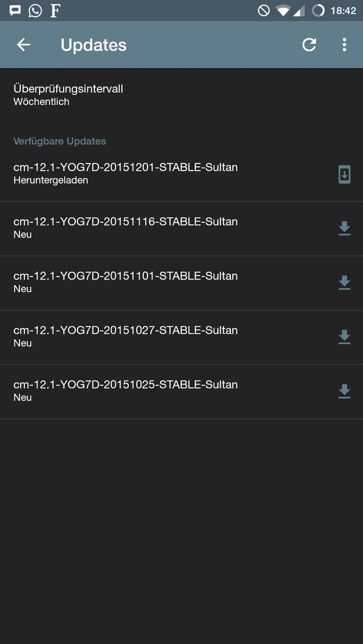363x644 pixels.
Task: Select cm-12.1-YOG7D-20151101 update entry
Action: [181, 283]
